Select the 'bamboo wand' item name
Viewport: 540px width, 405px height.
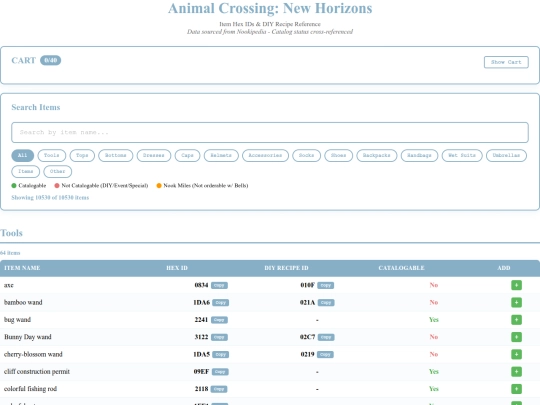(x=23, y=302)
